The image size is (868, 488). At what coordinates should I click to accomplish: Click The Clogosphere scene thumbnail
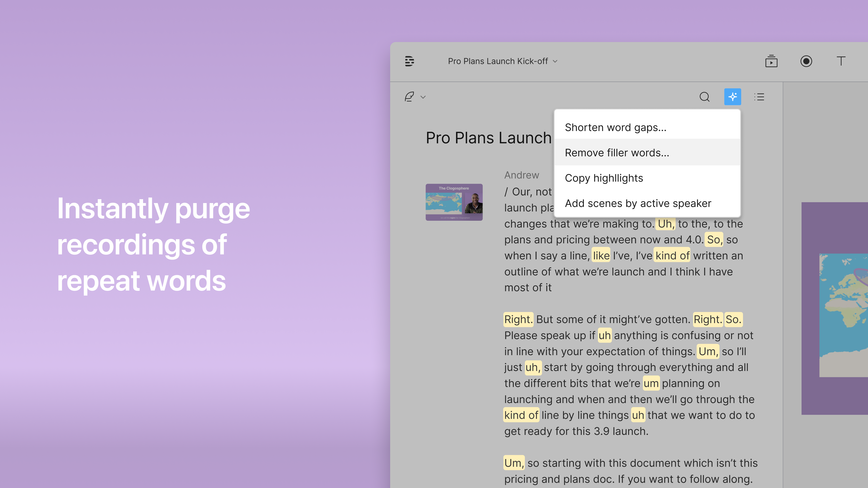coord(454,202)
